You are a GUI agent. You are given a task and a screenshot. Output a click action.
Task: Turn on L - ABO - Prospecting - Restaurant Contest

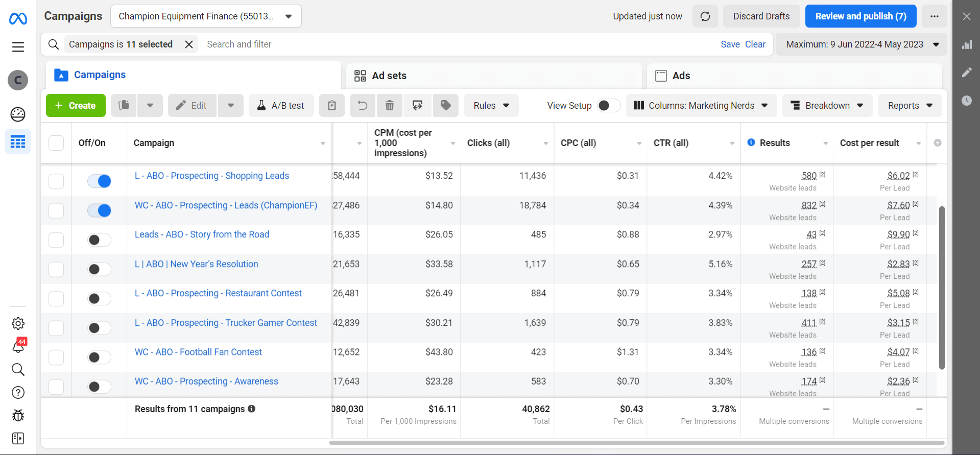[x=99, y=299]
